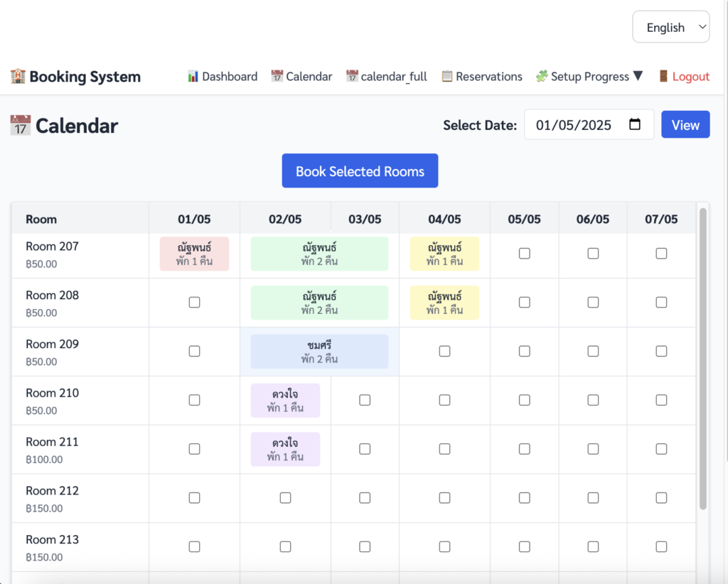This screenshot has height=584, width=728.
Task: Click the hotel icon beside Booking System
Action: (x=18, y=77)
